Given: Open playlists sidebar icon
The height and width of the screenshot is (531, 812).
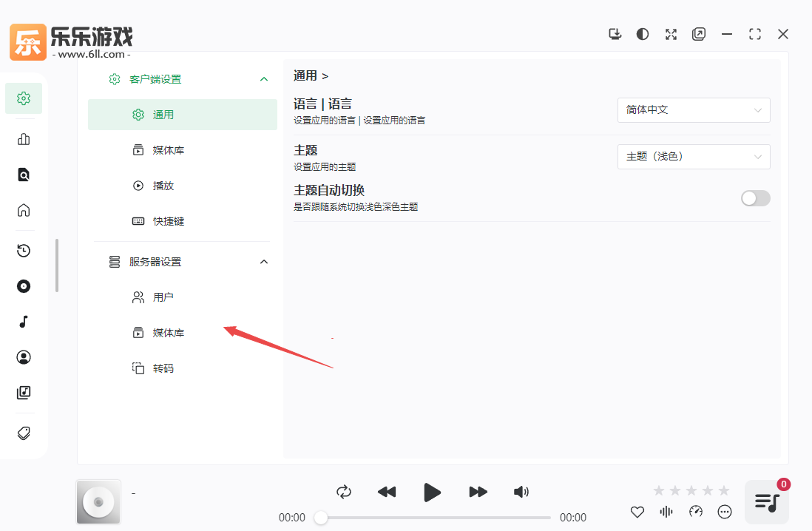Looking at the screenshot, I should click(24, 392).
